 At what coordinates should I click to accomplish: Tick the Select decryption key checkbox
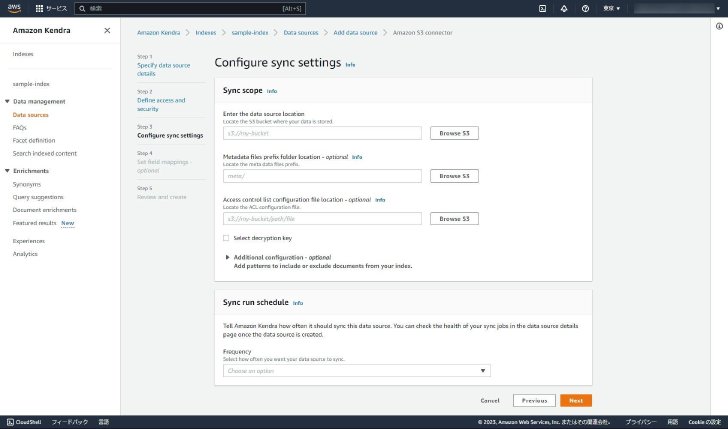(226, 238)
